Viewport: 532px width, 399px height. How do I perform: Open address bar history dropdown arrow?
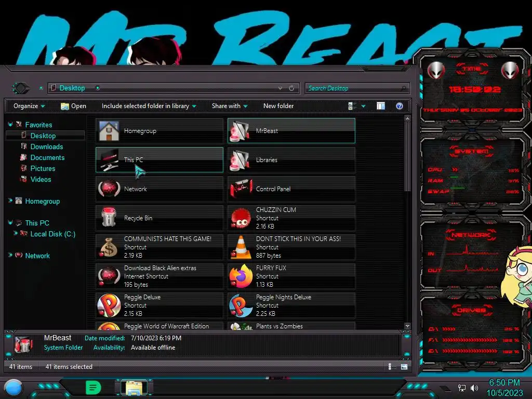coord(280,88)
